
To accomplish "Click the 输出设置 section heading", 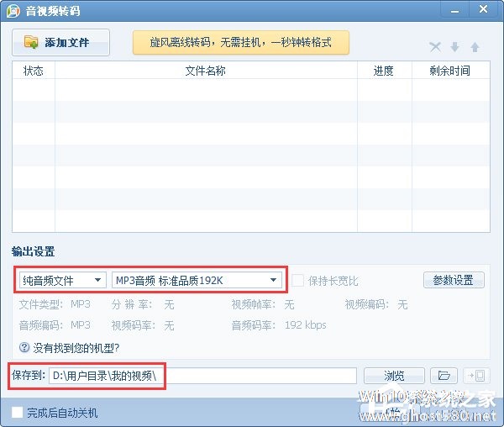I will coord(33,251).
